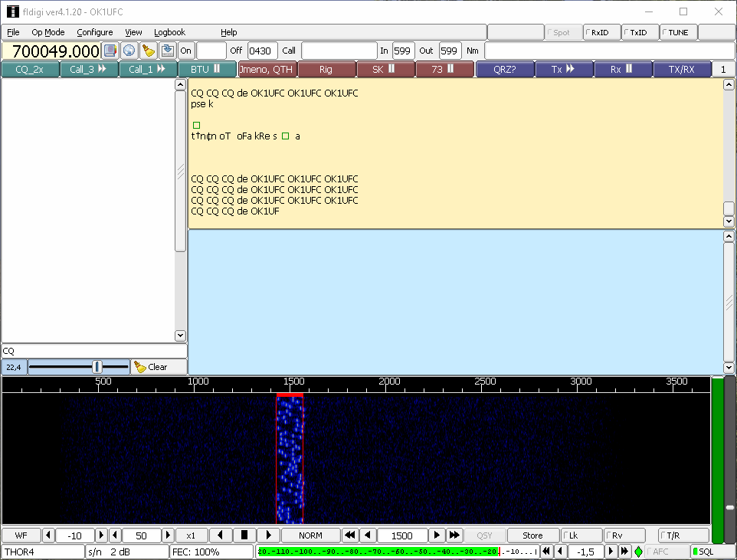
Task: Adjust the slider next to the Clear button
Action: point(97,367)
